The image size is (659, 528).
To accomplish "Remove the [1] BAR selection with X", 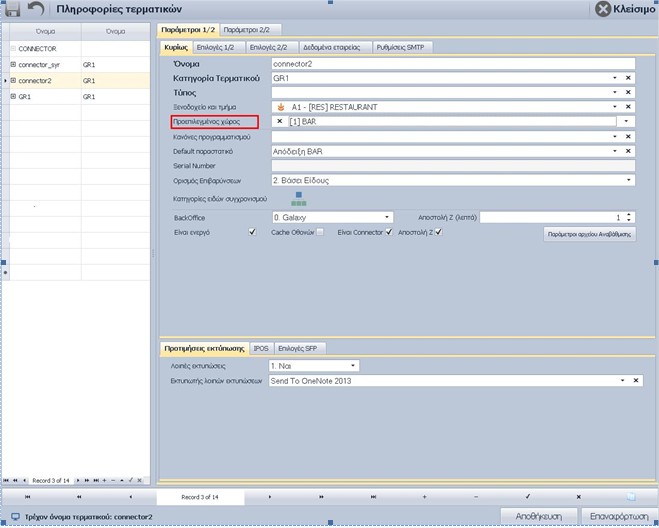I will [x=279, y=121].
